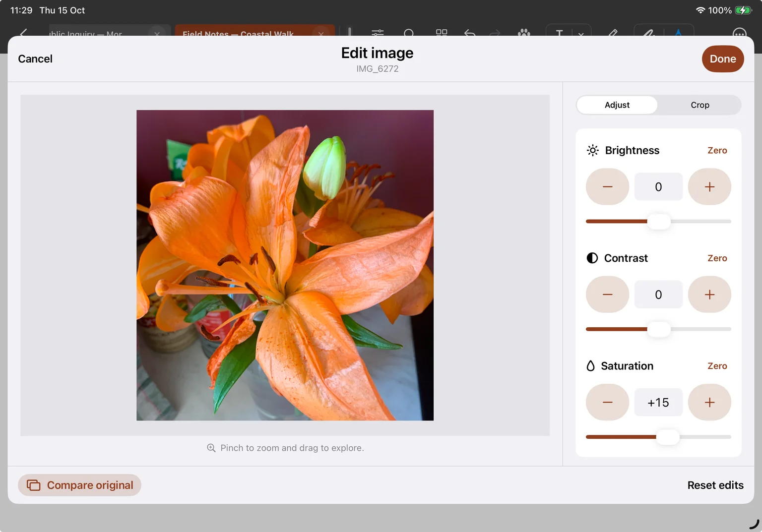
Task: Switch to the Crop tab
Action: tap(700, 105)
